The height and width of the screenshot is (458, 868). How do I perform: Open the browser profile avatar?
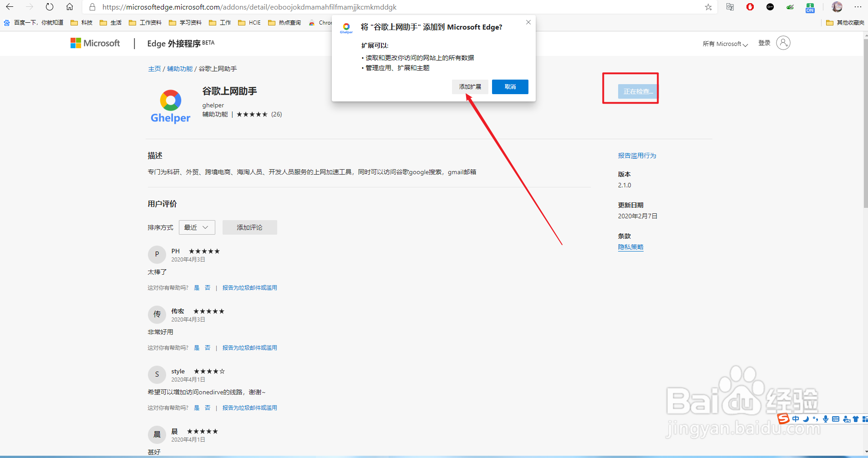pyautogui.click(x=837, y=7)
